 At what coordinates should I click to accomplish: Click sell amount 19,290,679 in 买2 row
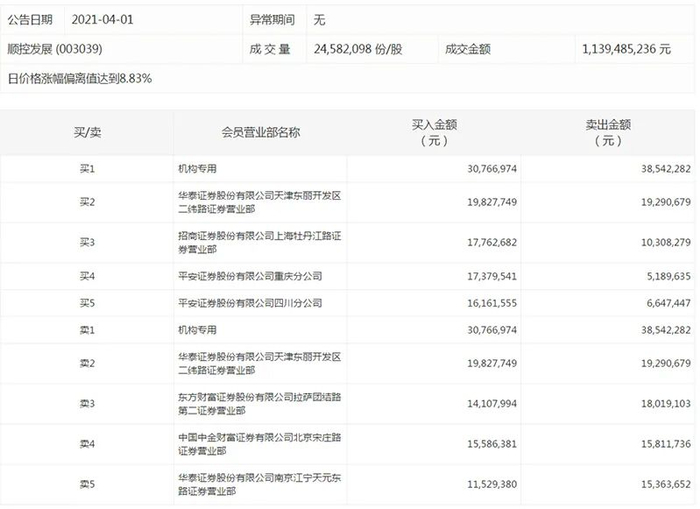click(666, 202)
